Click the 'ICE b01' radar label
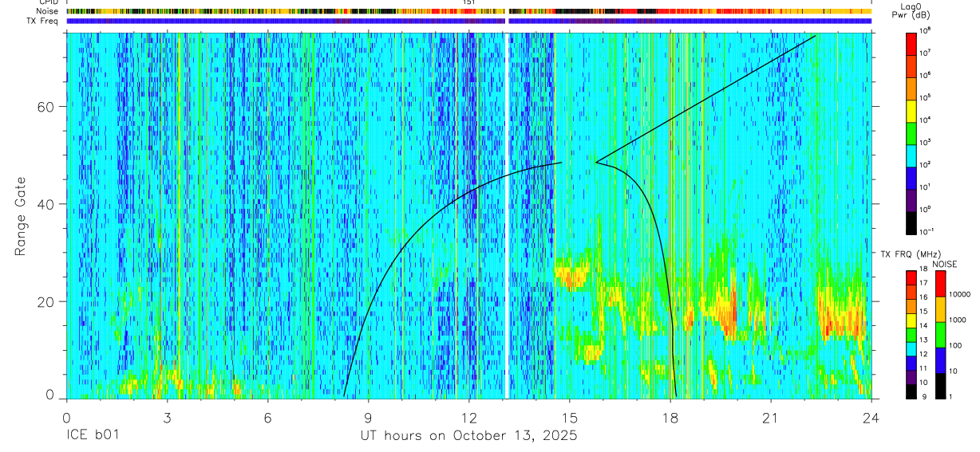The image size is (980, 452). coord(92,436)
